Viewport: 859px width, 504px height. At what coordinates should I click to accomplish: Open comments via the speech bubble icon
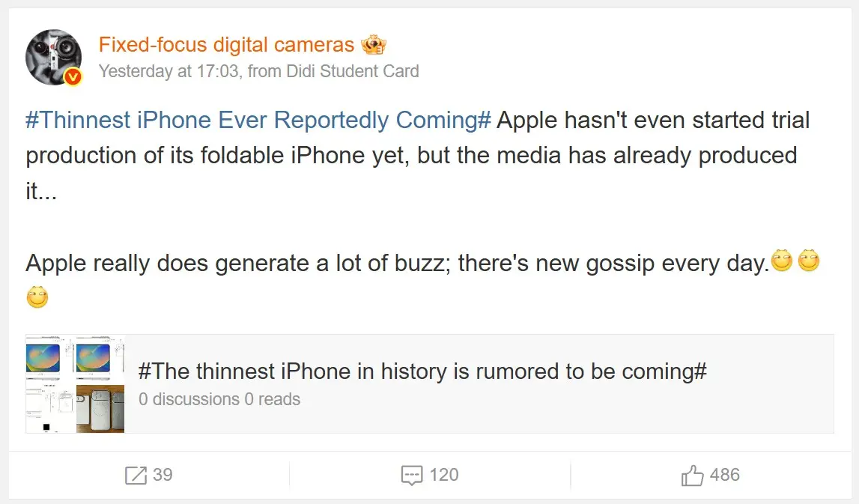[x=412, y=476]
